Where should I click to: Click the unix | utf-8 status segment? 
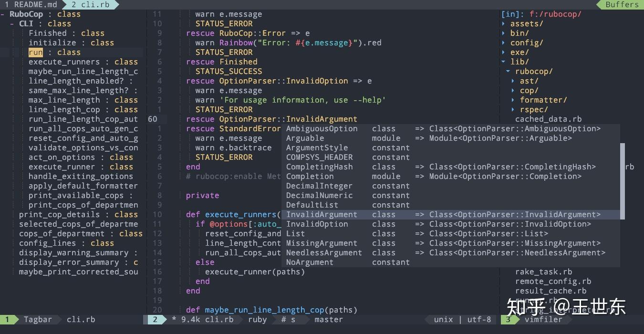(462, 320)
